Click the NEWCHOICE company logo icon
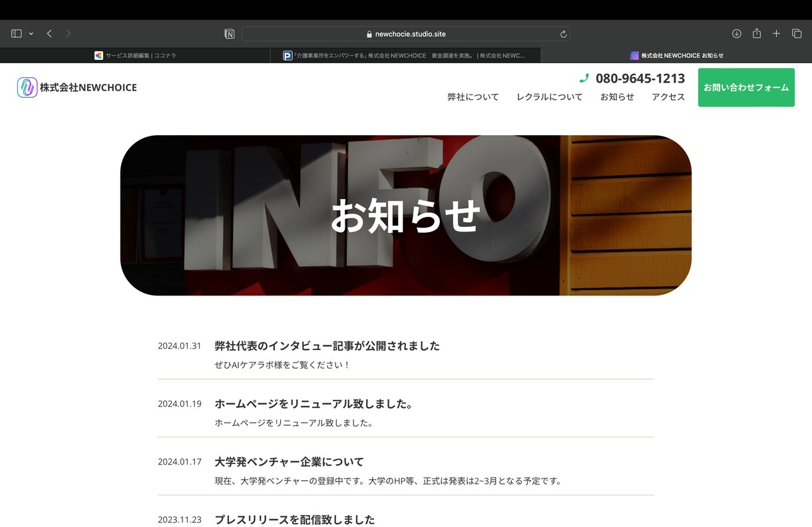The width and height of the screenshot is (812, 527). click(x=27, y=87)
